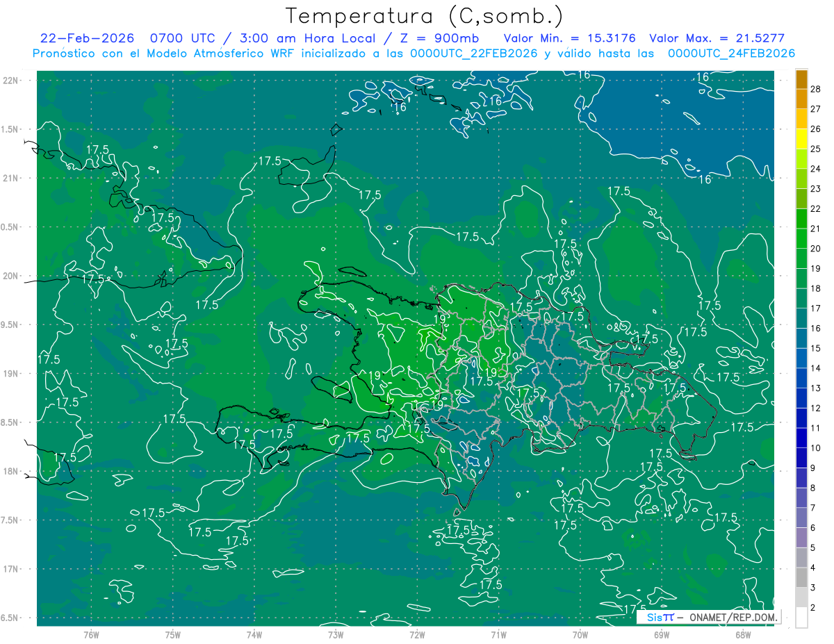Click the '69W' longitude axis label
Screen dimensions: 834x644
tap(662, 634)
